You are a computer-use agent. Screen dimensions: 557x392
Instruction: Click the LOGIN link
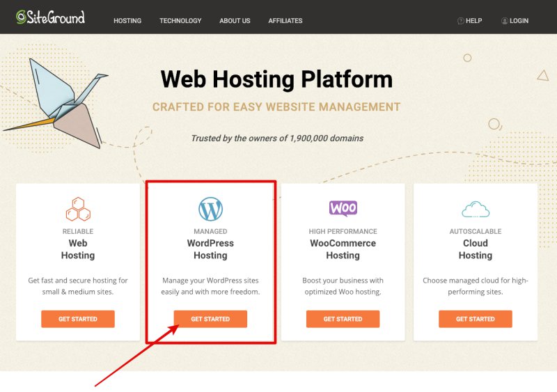click(519, 21)
